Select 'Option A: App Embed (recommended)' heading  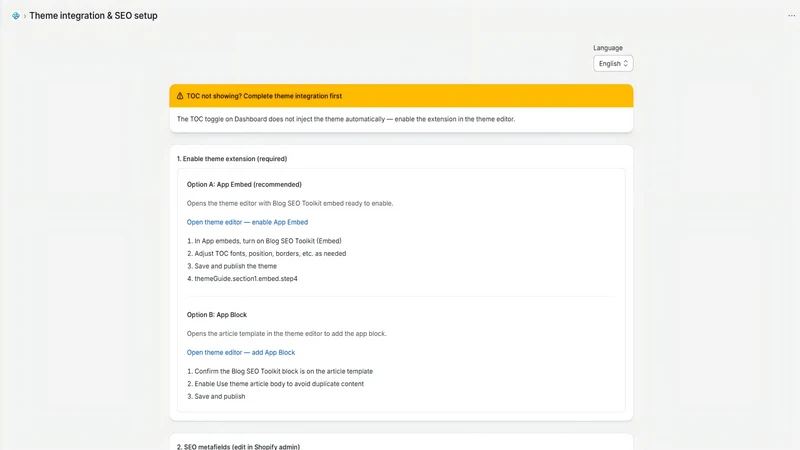244,184
